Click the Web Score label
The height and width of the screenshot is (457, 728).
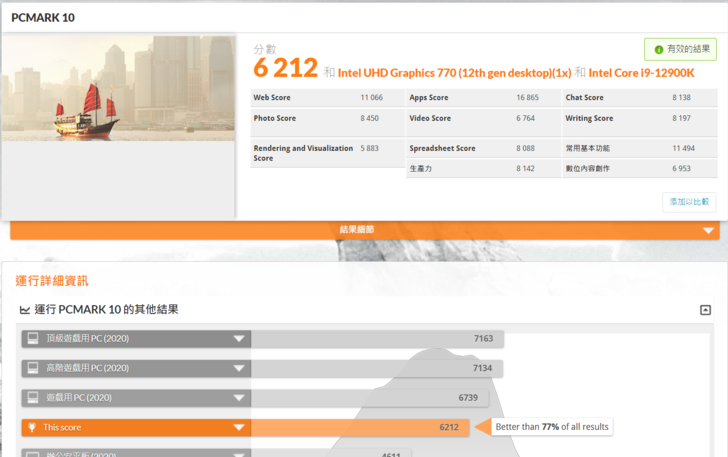(x=272, y=98)
